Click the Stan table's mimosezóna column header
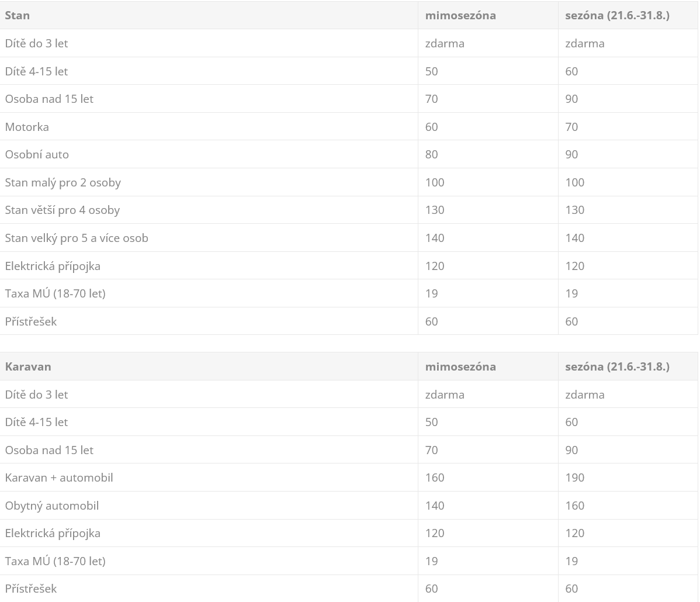The height and width of the screenshot is (602, 700). 460,15
